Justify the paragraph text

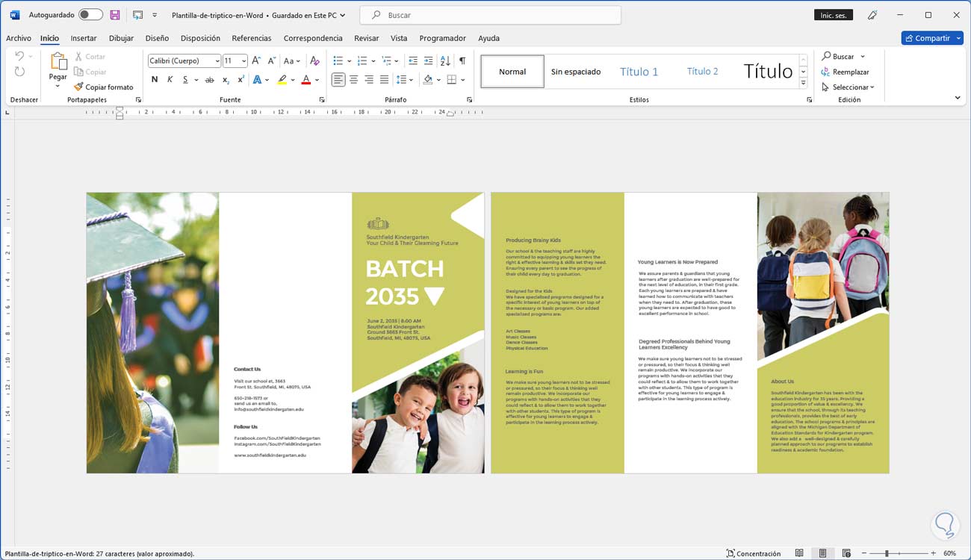tap(384, 80)
